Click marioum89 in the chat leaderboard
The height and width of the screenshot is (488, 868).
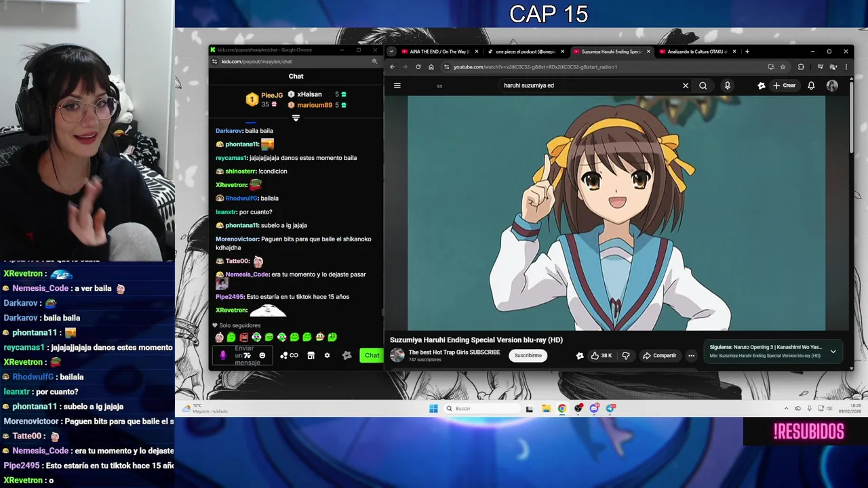point(315,105)
